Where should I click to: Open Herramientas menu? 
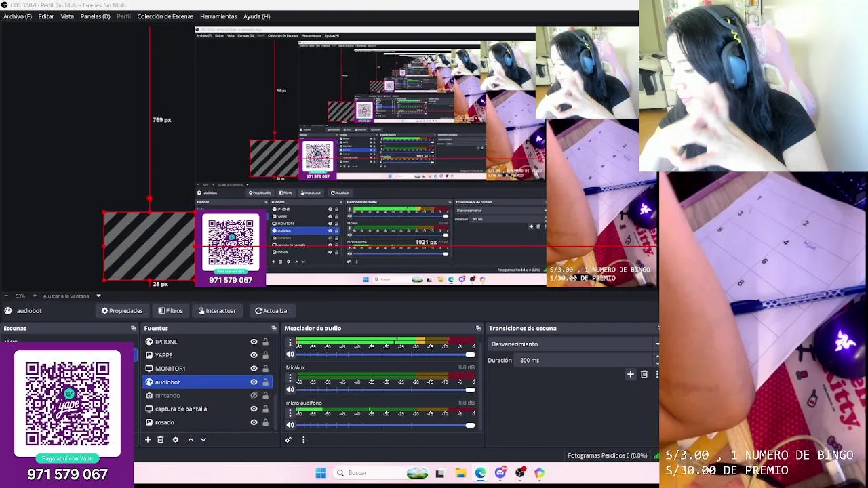218,16
